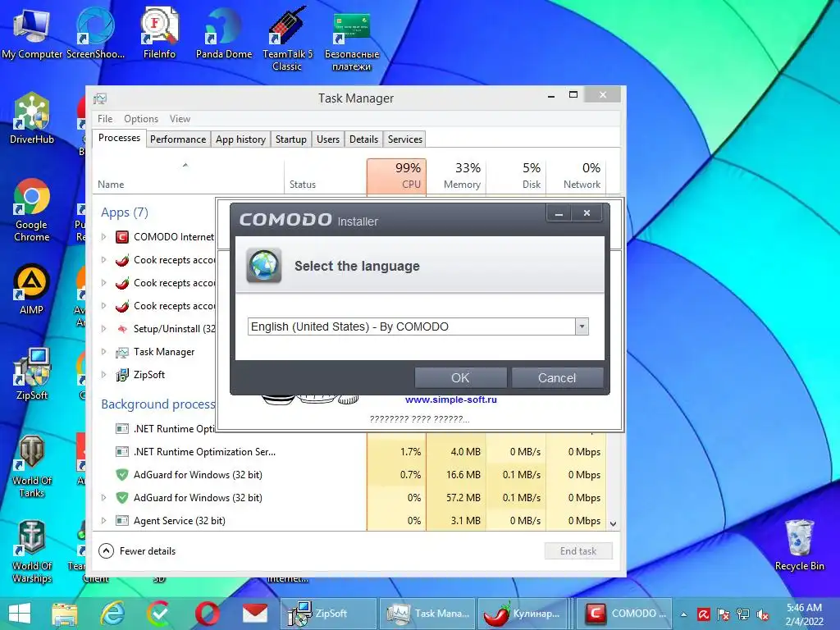Select AdGuard for Windows row using 16.6 MB
The height and width of the screenshot is (630, 840).
click(x=350, y=475)
